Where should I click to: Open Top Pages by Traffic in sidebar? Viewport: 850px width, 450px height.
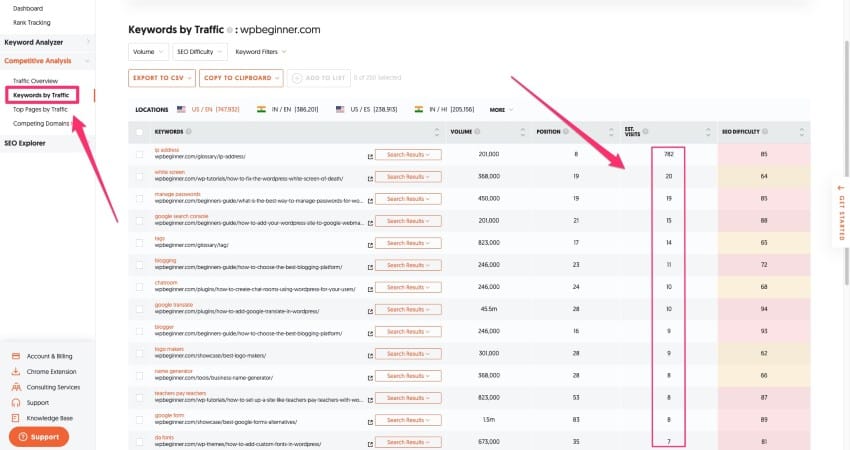pos(40,110)
